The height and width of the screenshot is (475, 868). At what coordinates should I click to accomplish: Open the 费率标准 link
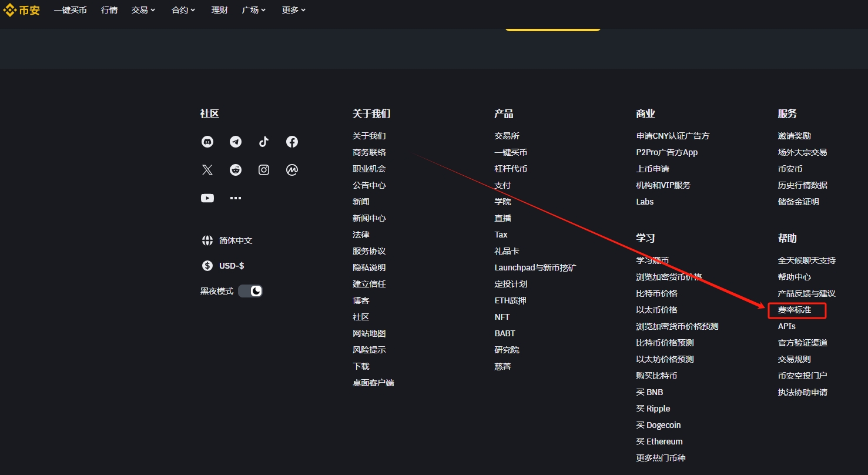point(795,310)
